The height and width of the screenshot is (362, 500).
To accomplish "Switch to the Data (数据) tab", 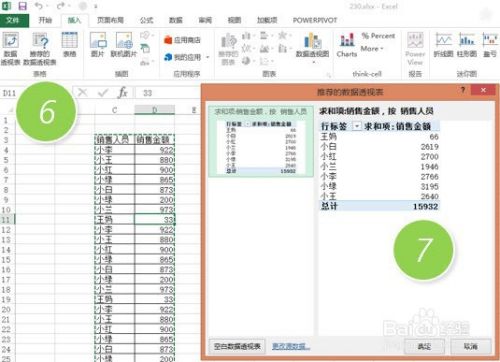I will click(176, 20).
